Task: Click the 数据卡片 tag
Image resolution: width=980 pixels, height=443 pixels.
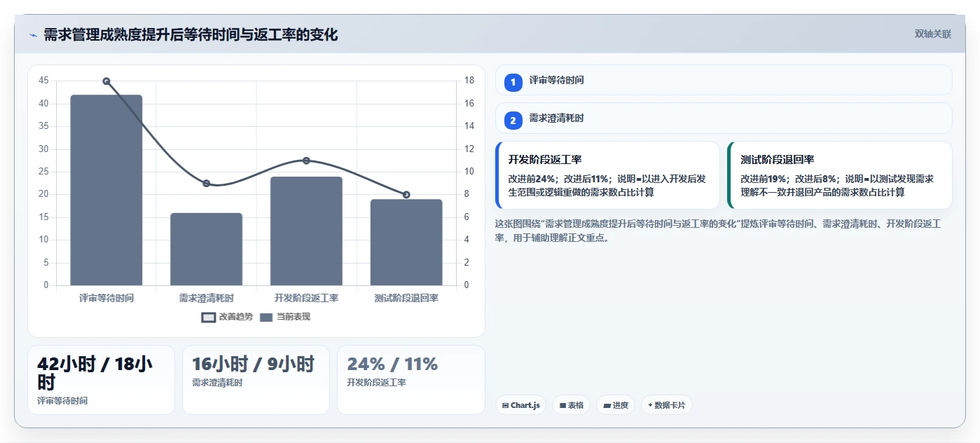Action: pyautogui.click(x=666, y=405)
